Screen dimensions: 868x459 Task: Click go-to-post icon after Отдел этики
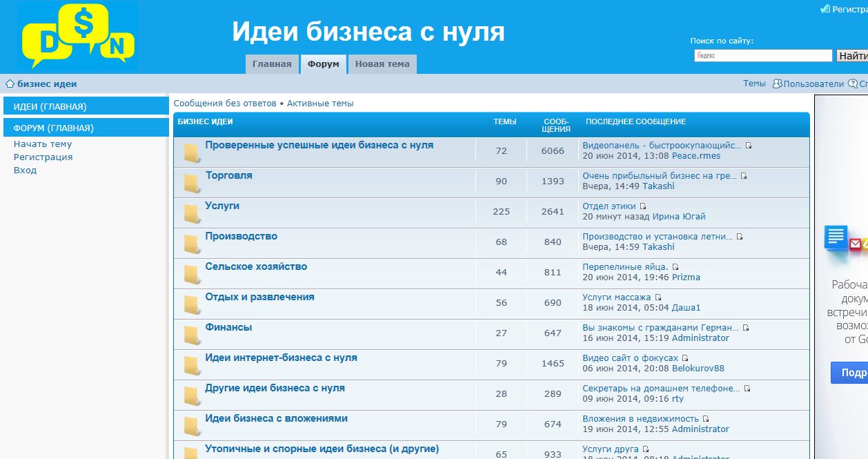click(x=643, y=206)
